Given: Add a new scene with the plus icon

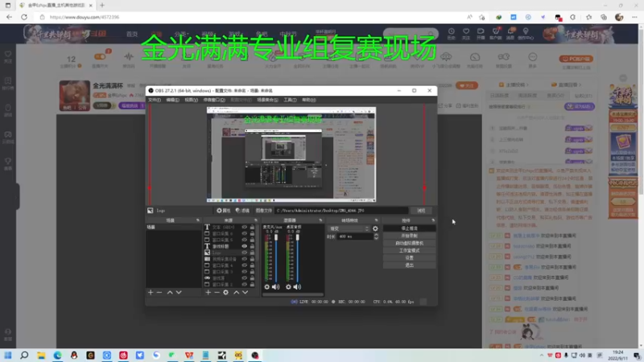Looking at the screenshot, I should point(151,292).
